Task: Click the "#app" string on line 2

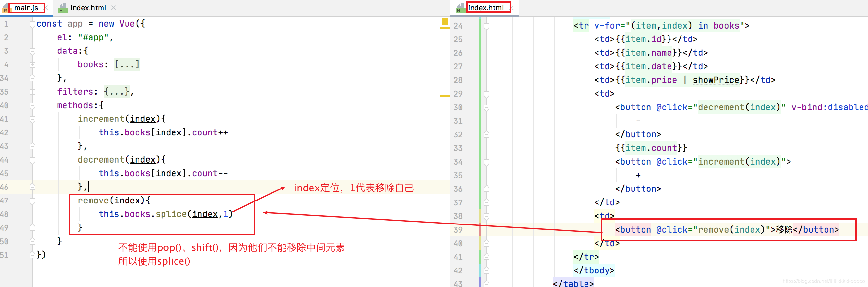Action: click(x=93, y=37)
